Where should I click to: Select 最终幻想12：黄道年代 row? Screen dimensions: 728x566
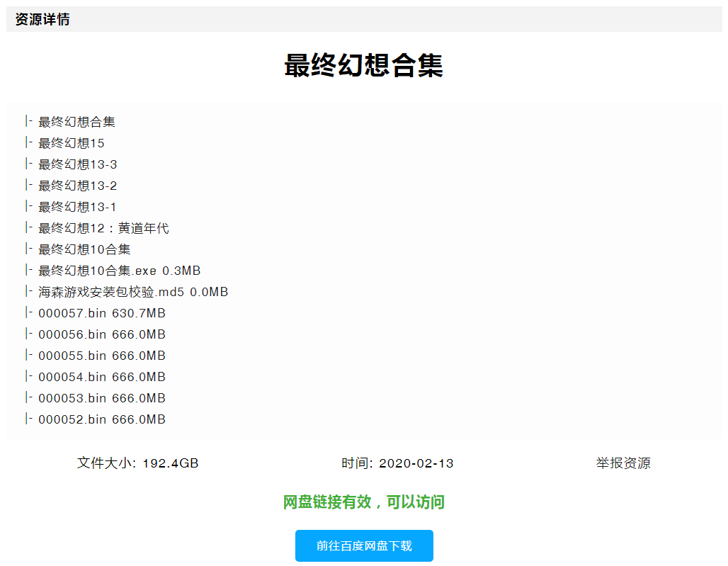(x=103, y=228)
